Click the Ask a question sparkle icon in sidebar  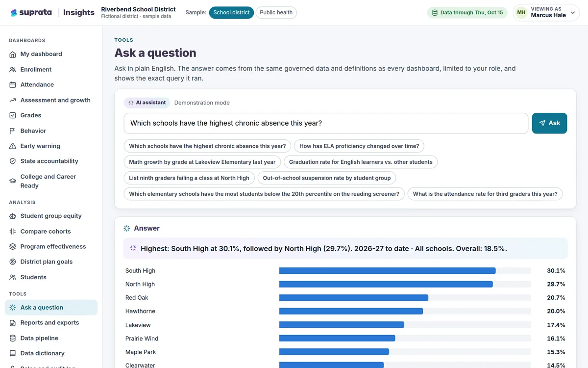click(x=13, y=308)
